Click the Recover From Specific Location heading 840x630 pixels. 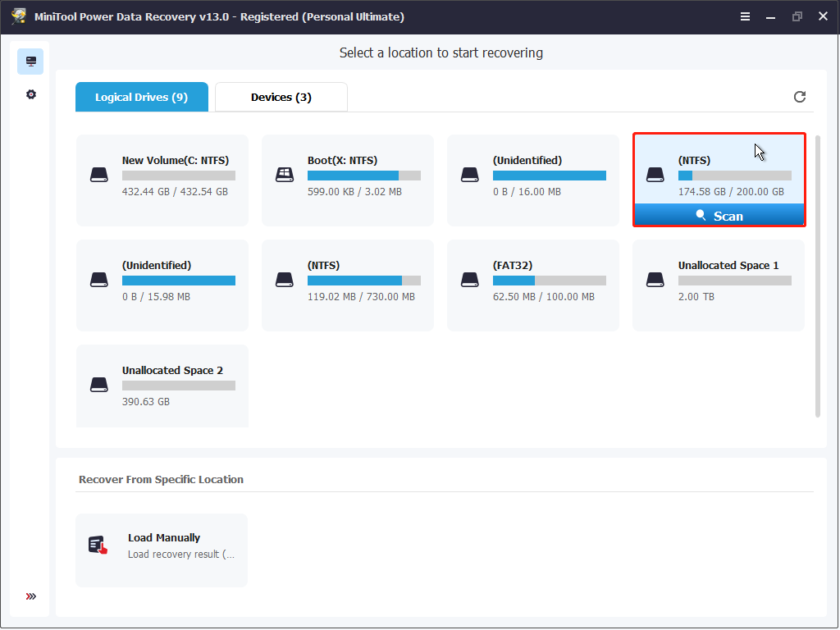click(x=161, y=479)
